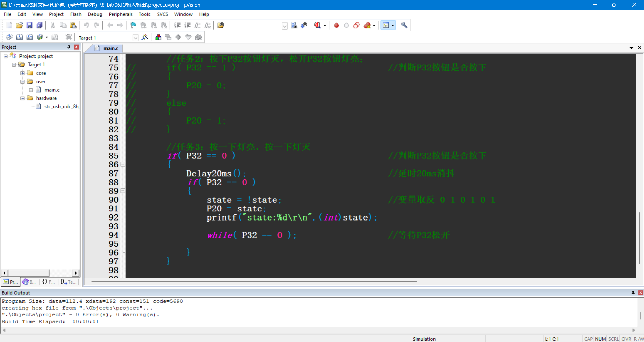Screen dimensions: 644x342
Task: Click the Undo arrow icon
Action: coord(86,25)
